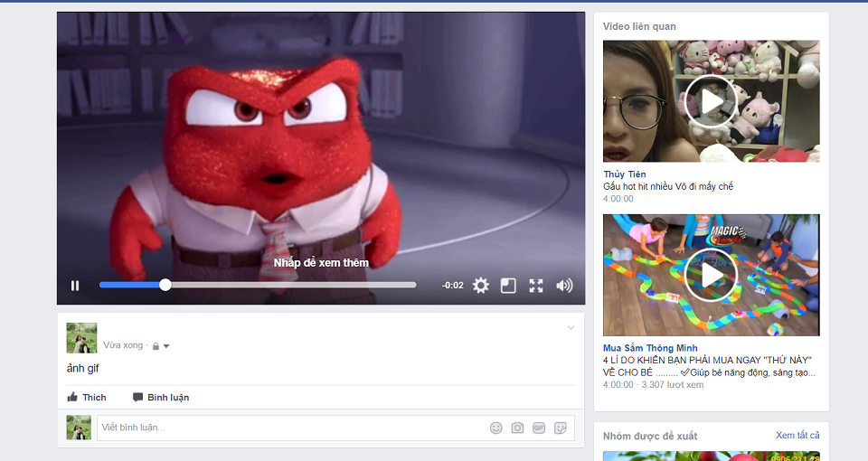This screenshot has width=868, height=461.
Task: Click the Bình luận button
Action: click(x=161, y=398)
